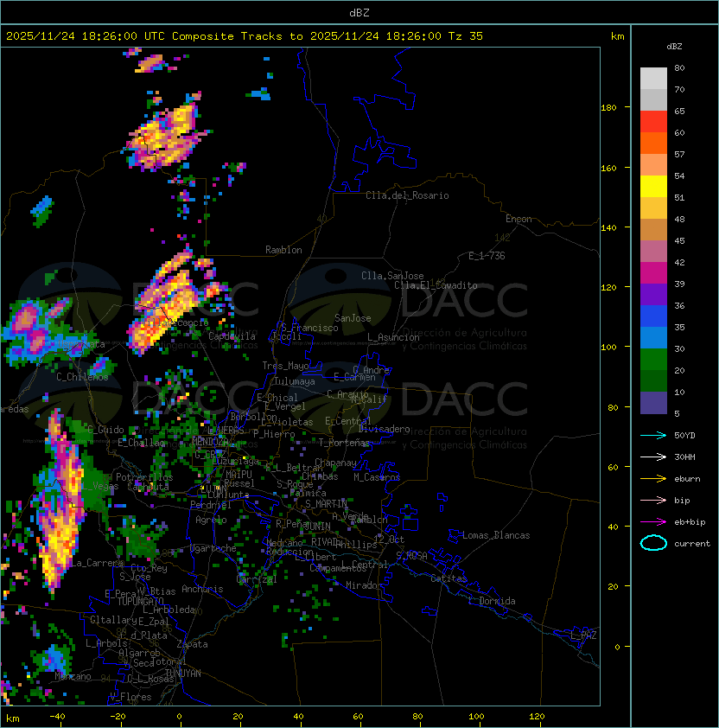Click the MENDOZA city label
The image size is (719, 728).
coord(210,441)
